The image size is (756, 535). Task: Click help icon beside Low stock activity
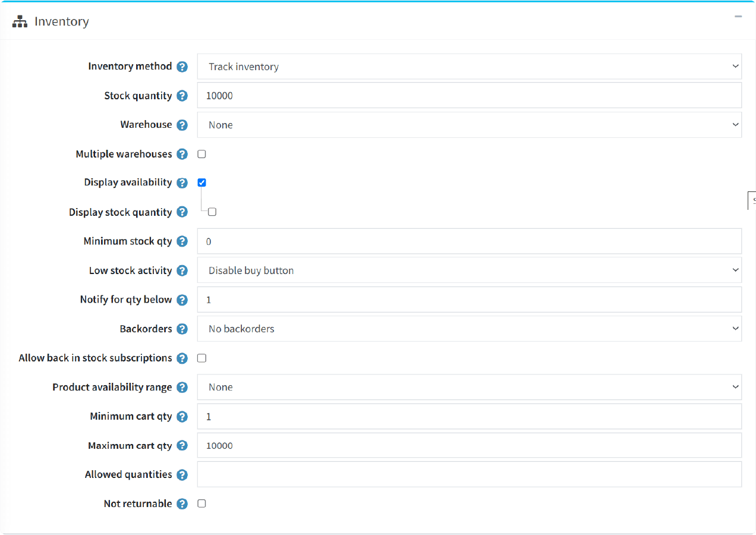point(182,270)
